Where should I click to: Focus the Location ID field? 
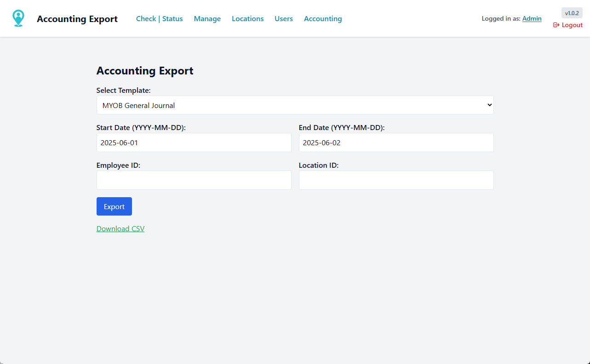(x=396, y=180)
